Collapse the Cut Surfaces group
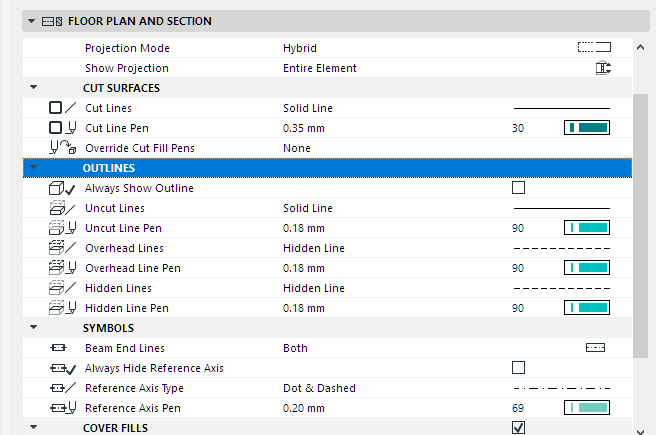Image resolution: width=656 pixels, height=435 pixels. coord(34,88)
